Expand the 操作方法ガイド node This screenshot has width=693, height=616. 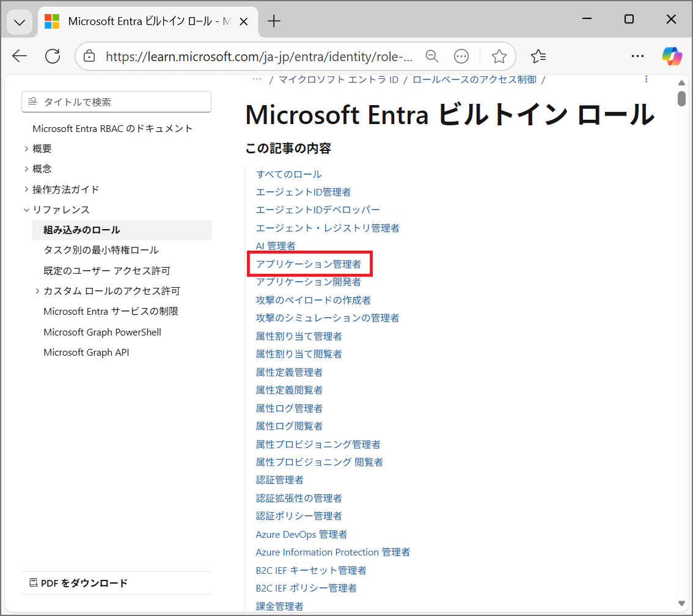point(26,189)
